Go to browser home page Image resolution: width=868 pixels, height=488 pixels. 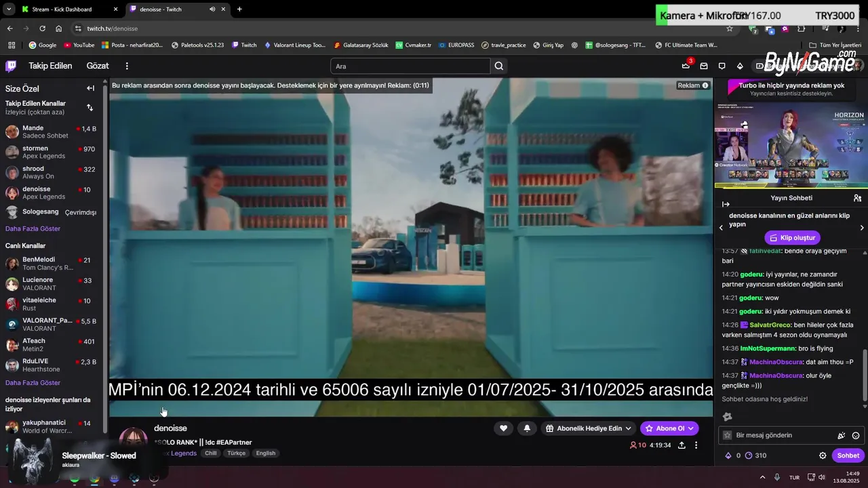59,28
